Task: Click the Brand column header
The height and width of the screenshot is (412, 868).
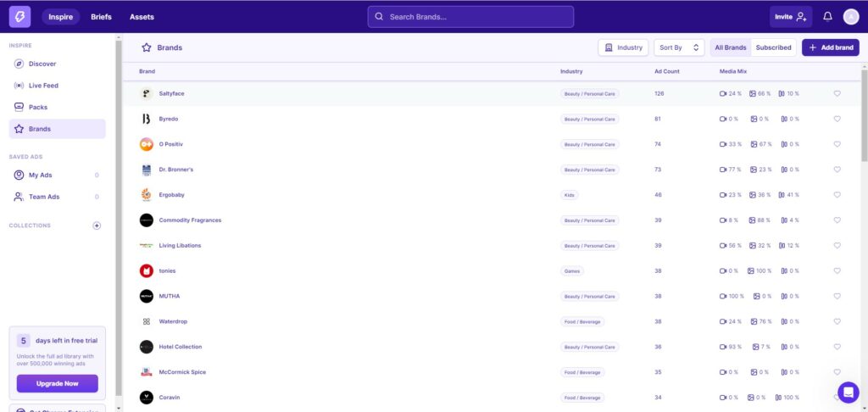Action: click(x=147, y=71)
